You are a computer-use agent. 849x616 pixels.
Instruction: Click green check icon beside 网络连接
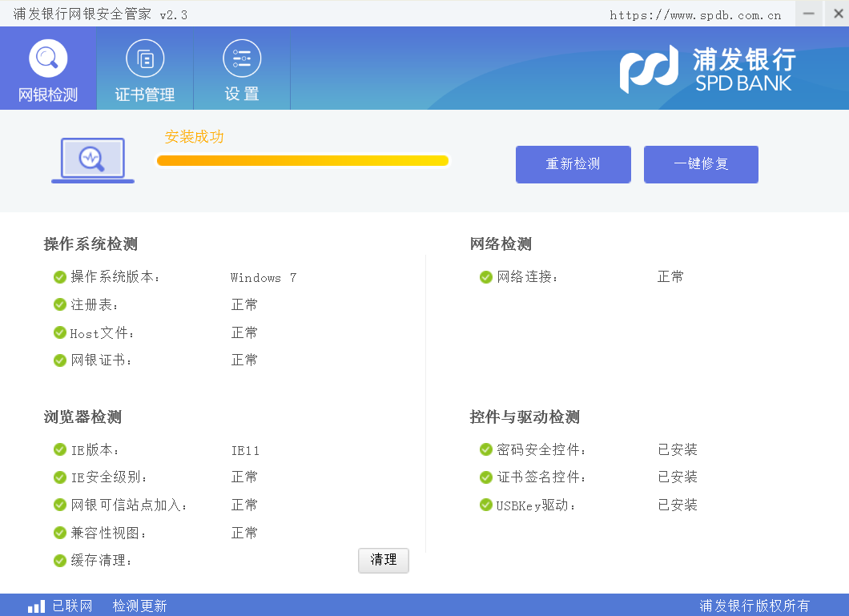click(x=486, y=277)
